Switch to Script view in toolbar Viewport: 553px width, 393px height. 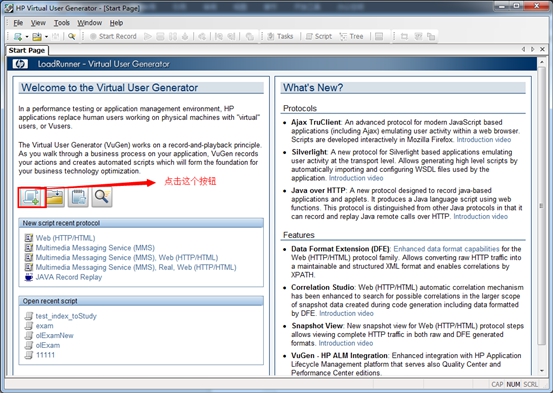point(319,36)
